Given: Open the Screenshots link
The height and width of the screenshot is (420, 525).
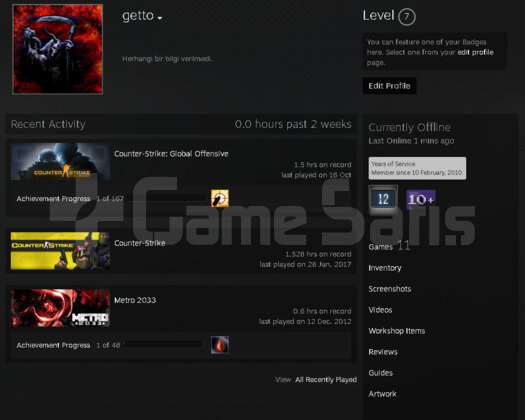Looking at the screenshot, I should pos(390,289).
